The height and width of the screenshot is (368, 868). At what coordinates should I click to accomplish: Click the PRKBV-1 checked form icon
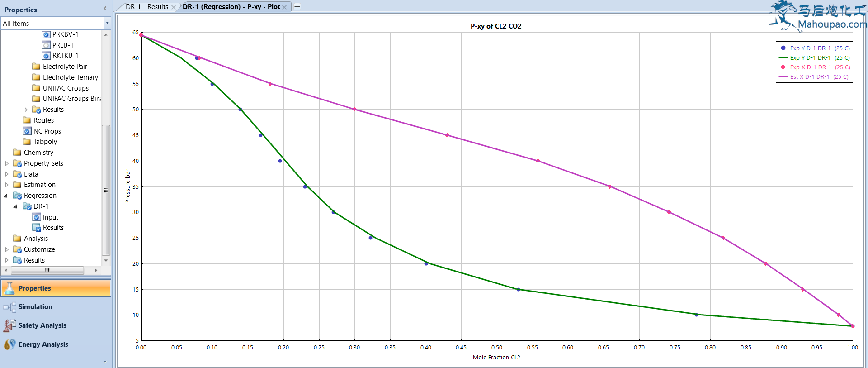pos(46,34)
